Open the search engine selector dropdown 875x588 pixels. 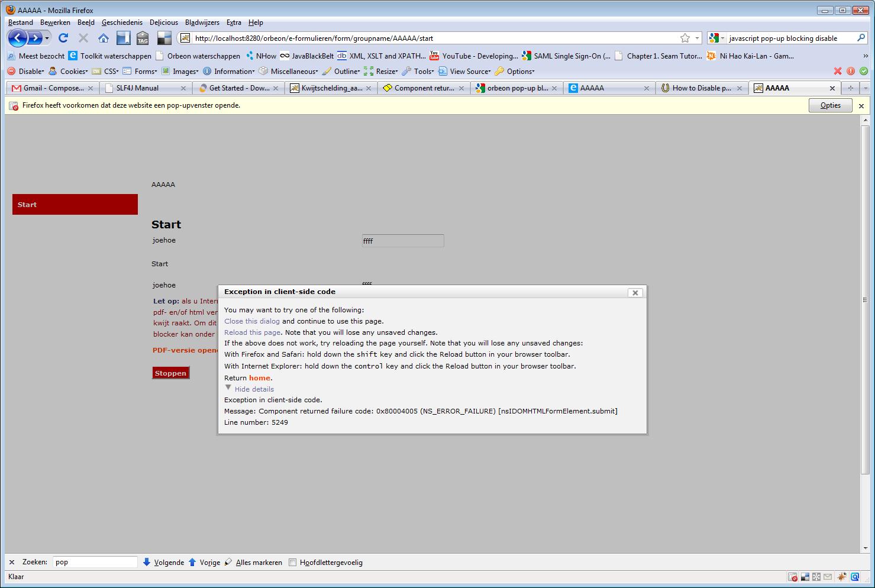[x=716, y=38]
